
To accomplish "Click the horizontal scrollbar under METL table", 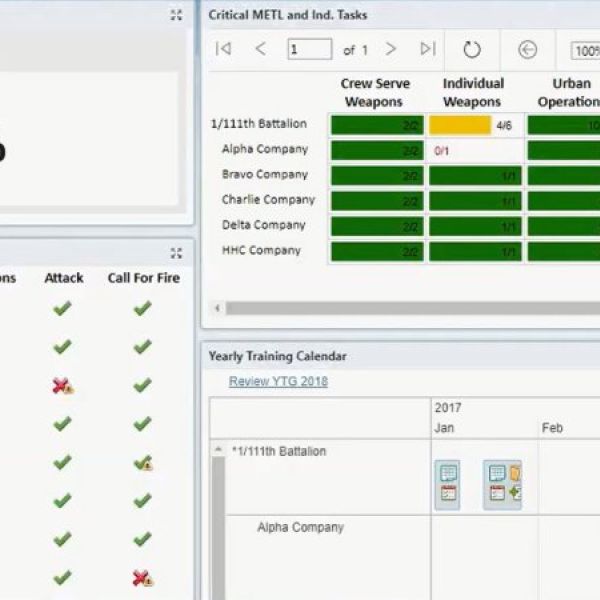I will click(x=400, y=308).
